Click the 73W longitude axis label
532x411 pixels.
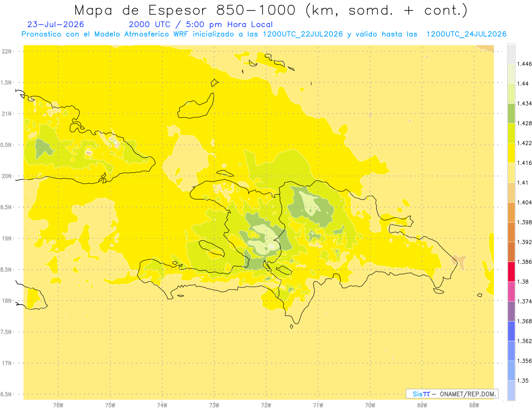(x=214, y=405)
